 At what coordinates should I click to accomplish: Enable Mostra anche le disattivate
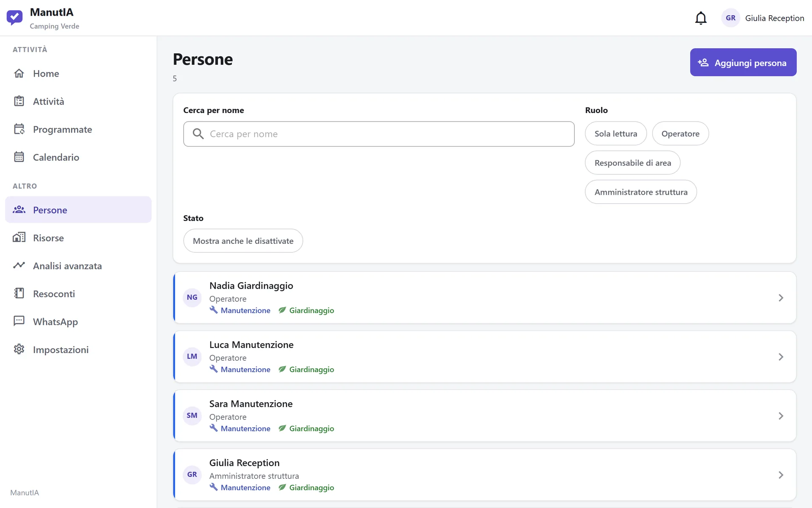pyautogui.click(x=243, y=241)
